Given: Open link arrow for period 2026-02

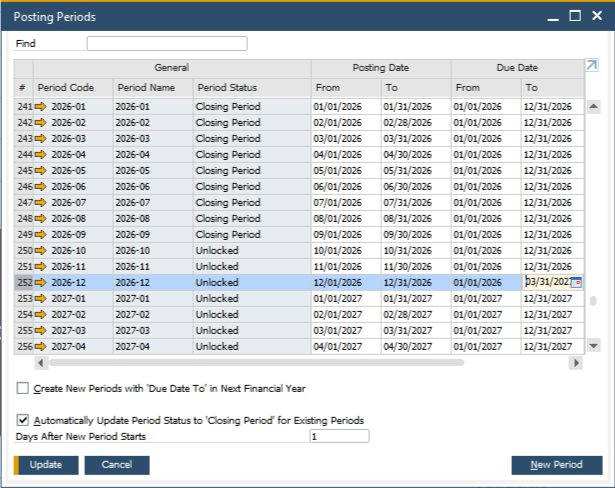Looking at the screenshot, I should (40, 123).
